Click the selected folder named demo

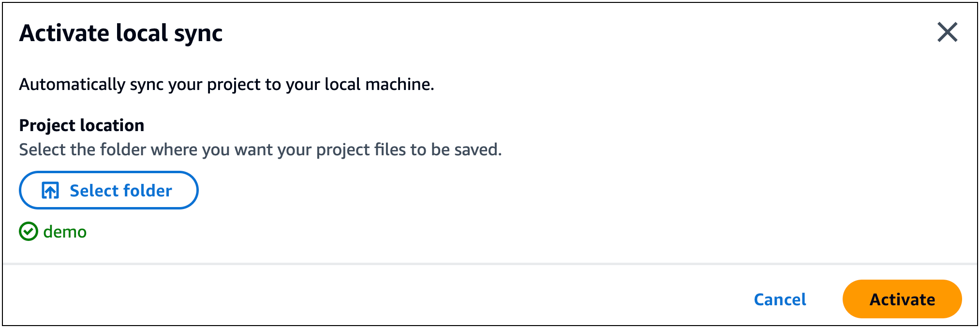tap(64, 231)
